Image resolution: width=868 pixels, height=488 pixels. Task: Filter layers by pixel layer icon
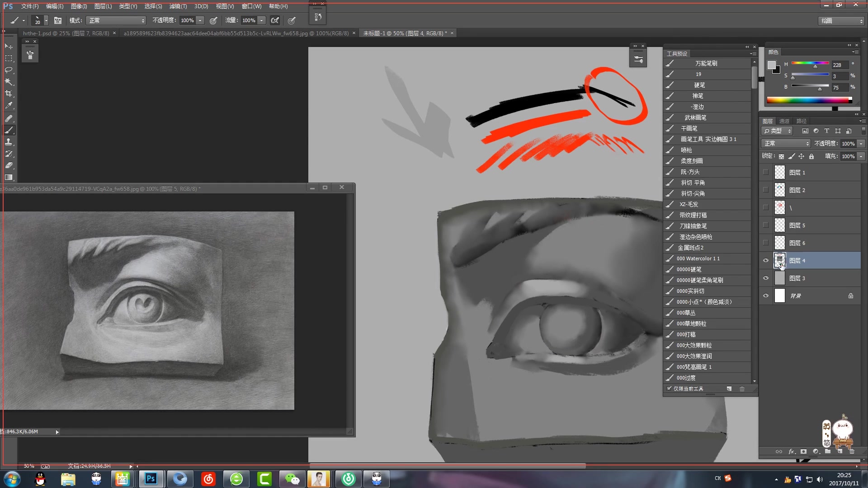[805, 131]
